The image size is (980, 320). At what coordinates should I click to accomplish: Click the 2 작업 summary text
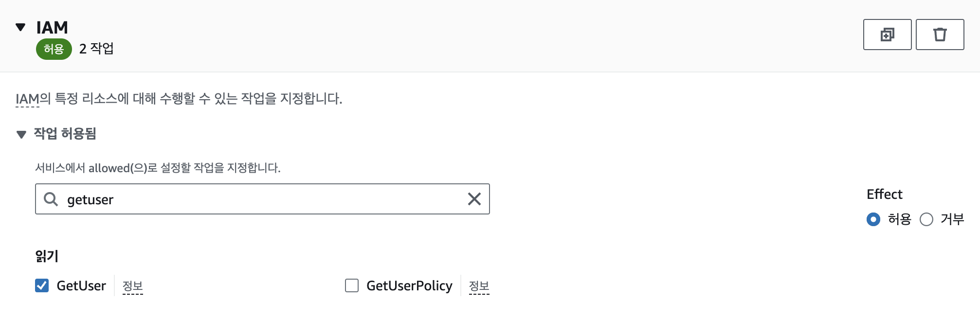(96, 49)
